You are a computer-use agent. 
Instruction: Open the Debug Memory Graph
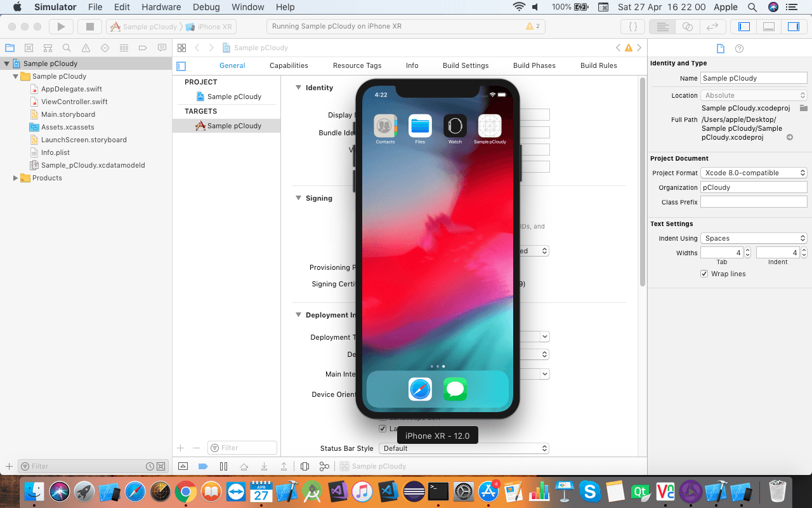(x=324, y=466)
